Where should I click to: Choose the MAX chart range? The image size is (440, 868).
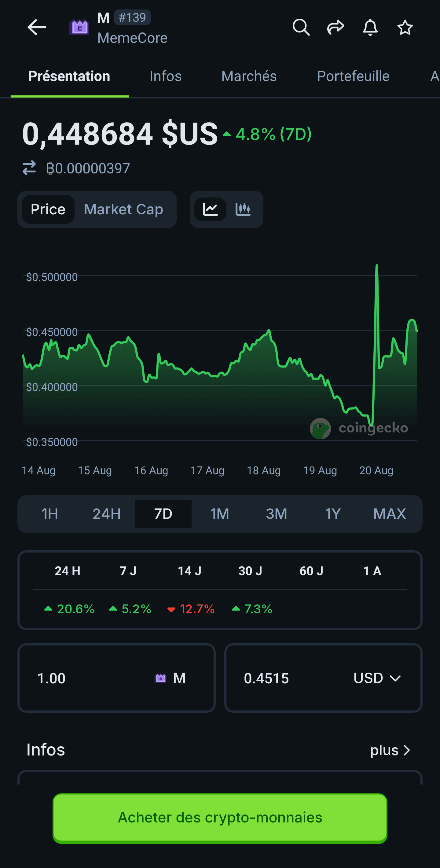coord(389,514)
